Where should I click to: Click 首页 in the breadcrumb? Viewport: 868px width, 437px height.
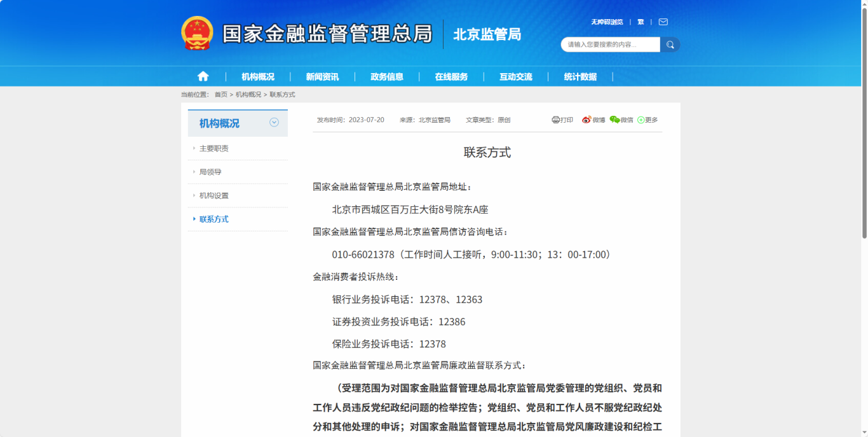click(x=220, y=94)
